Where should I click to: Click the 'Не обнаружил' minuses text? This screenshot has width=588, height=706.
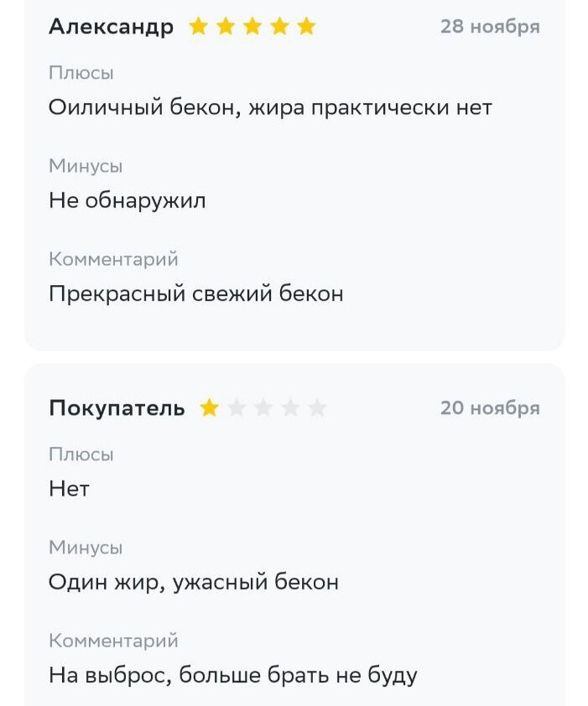click(127, 200)
